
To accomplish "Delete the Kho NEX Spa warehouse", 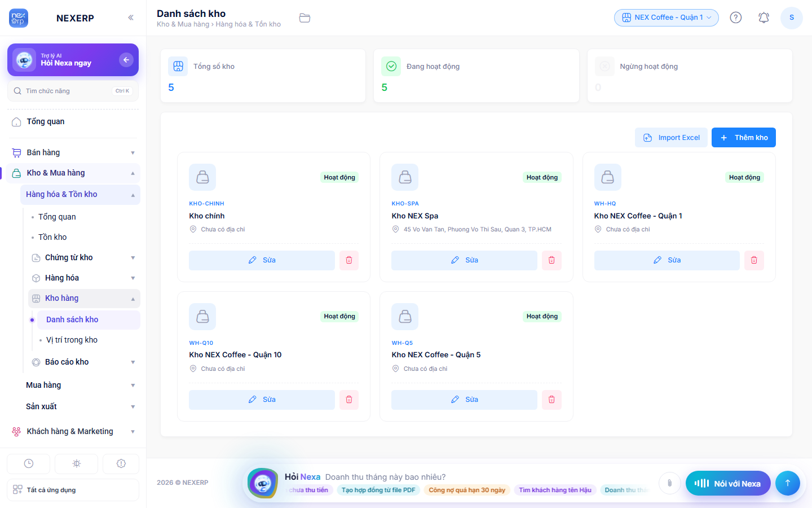I will [x=551, y=260].
